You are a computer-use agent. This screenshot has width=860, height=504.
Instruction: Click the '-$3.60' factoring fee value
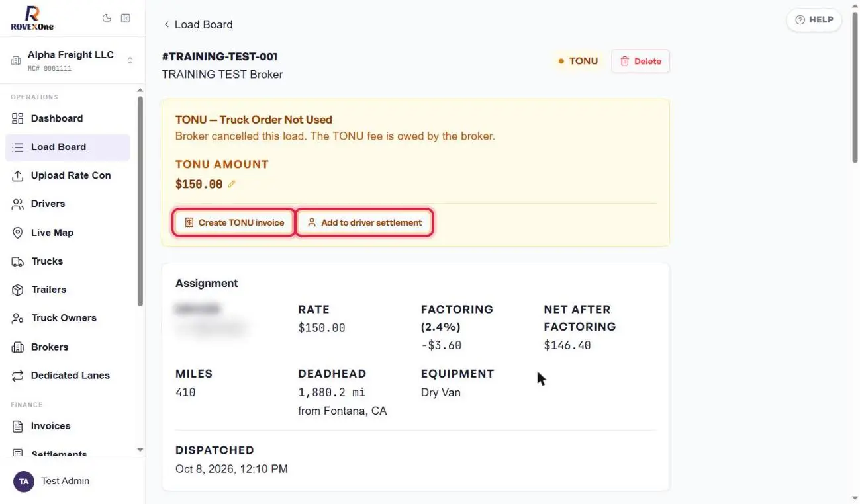coord(441,345)
